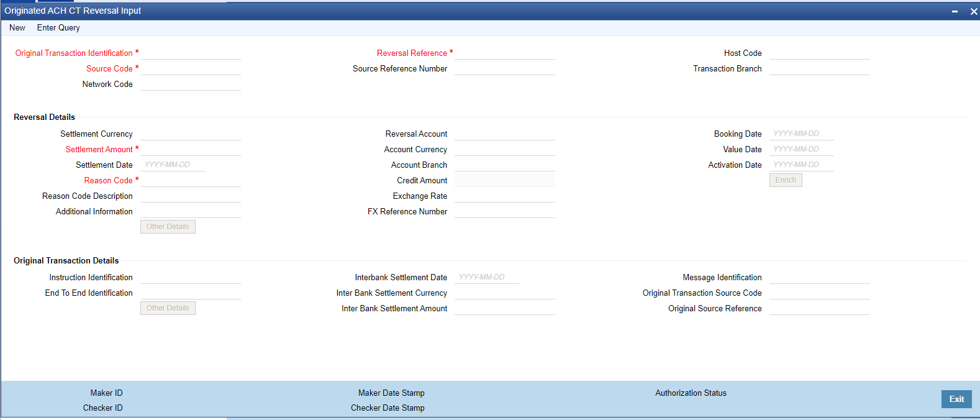
Task: Click the Settlement Amount field
Action: point(191,149)
